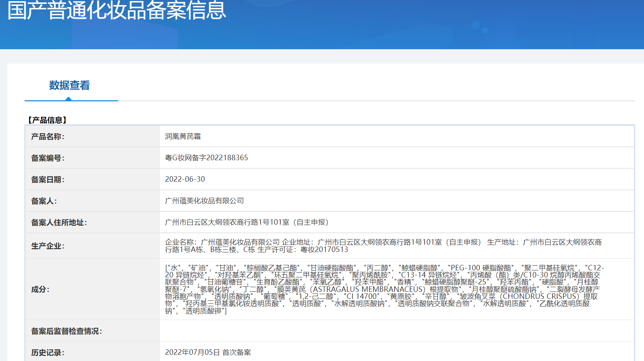Click the 备案后监督检查情况 row label
This screenshot has width=644, height=361.
(x=66, y=331)
